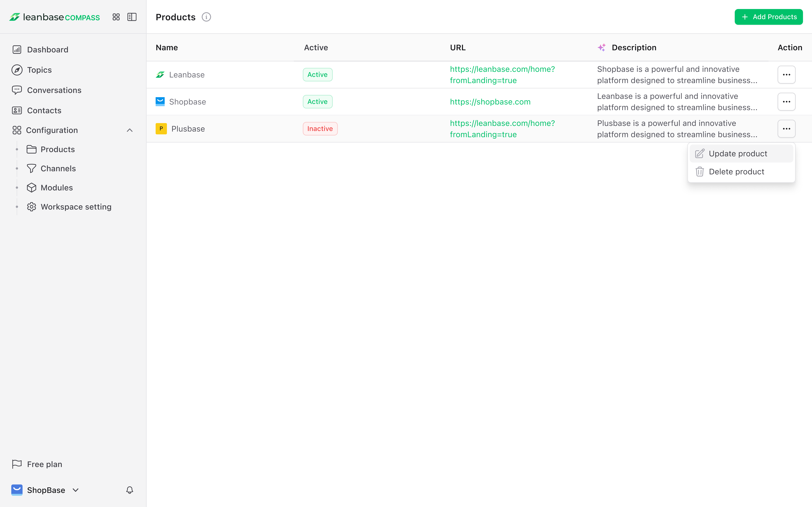Viewport: 812px width, 507px height.
Task: Open action menu for Shopbase row
Action: point(786,102)
